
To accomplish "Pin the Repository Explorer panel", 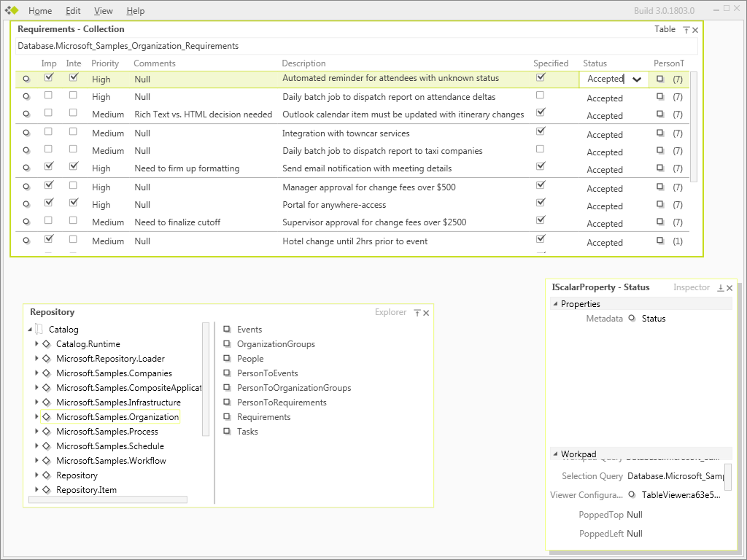I will coord(417,313).
